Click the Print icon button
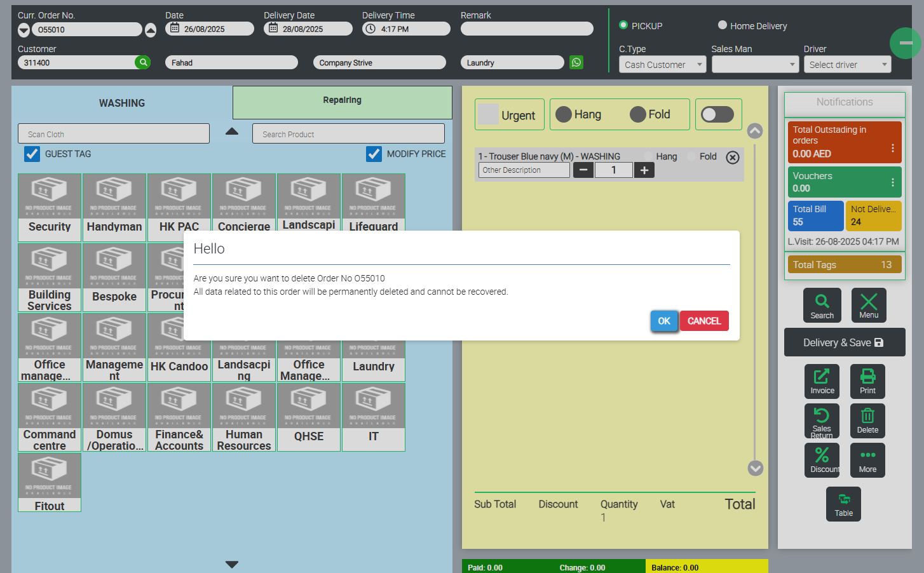 click(x=867, y=381)
